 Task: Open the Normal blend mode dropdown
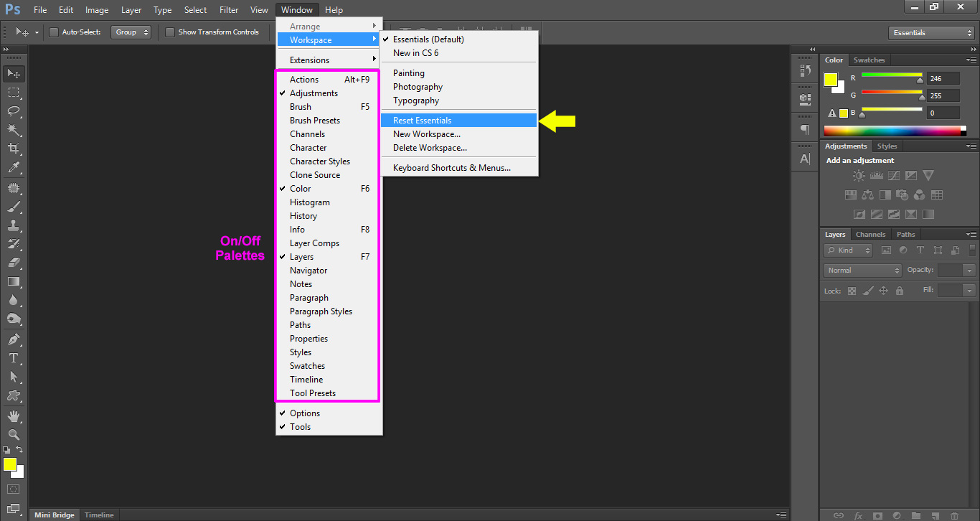862,270
